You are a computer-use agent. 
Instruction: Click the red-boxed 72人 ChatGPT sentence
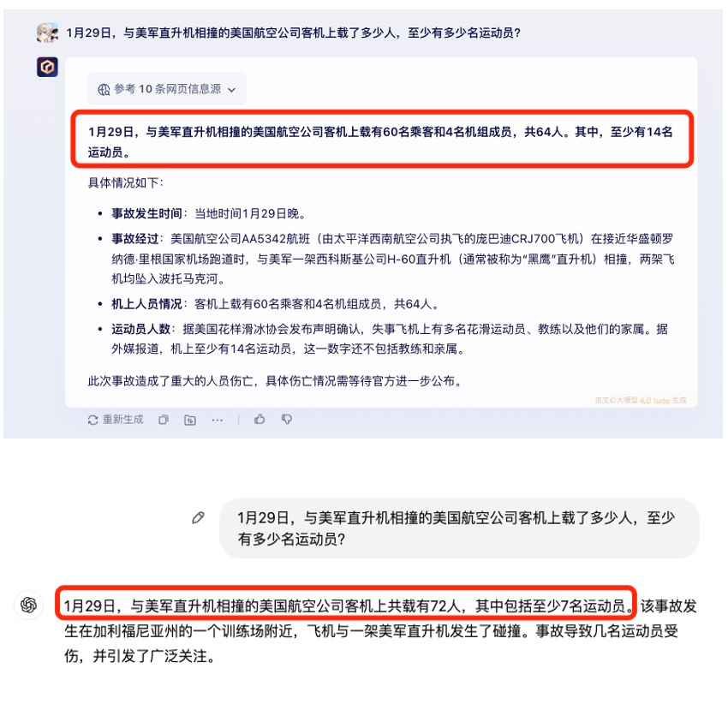[345, 604]
